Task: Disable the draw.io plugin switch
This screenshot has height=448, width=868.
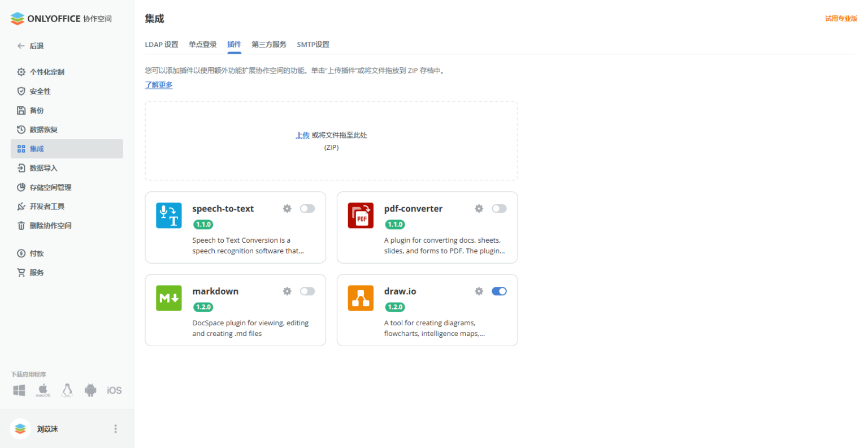Action: pyautogui.click(x=499, y=291)
